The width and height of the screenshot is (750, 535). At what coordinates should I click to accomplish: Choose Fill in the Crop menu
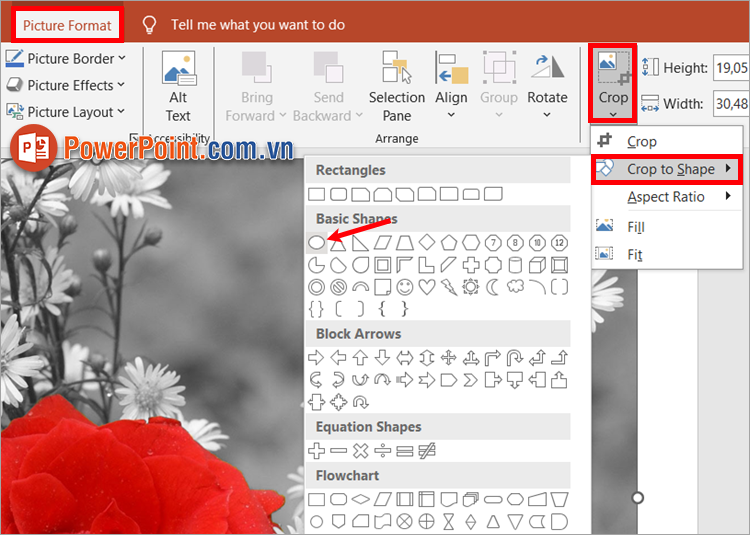[x=667, y=227]
